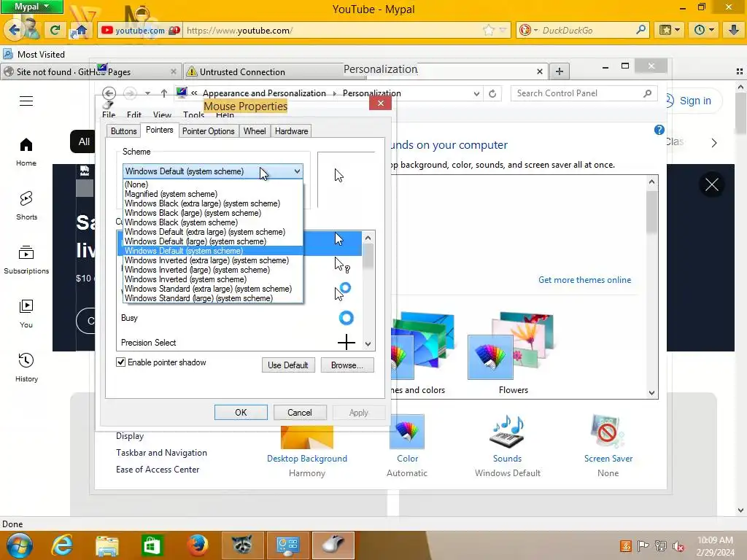Click the Control Panel help question icon
This screenshot has width=747, height=560.
pyautogui.click(x=659, y=130)
